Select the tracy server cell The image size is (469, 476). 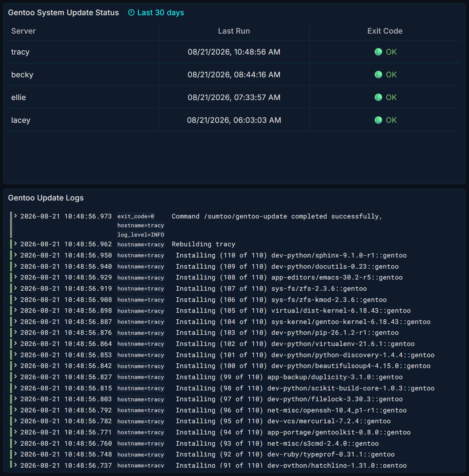[x=83, y=52]
